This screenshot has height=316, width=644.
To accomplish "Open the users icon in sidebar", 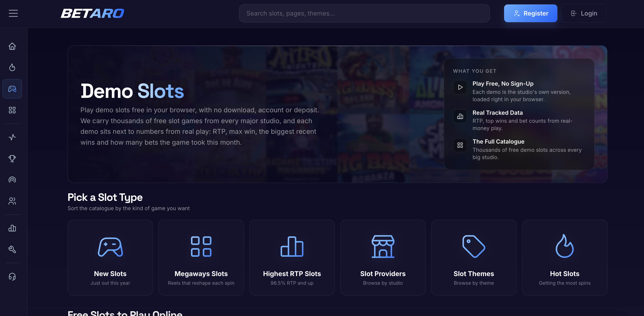I will click(x=12, y=201).
